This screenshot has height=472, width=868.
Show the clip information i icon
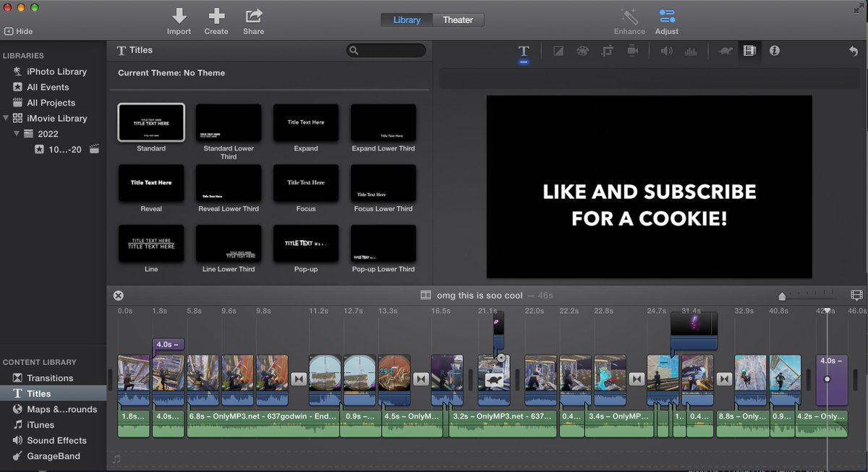[x=775, y=51]
